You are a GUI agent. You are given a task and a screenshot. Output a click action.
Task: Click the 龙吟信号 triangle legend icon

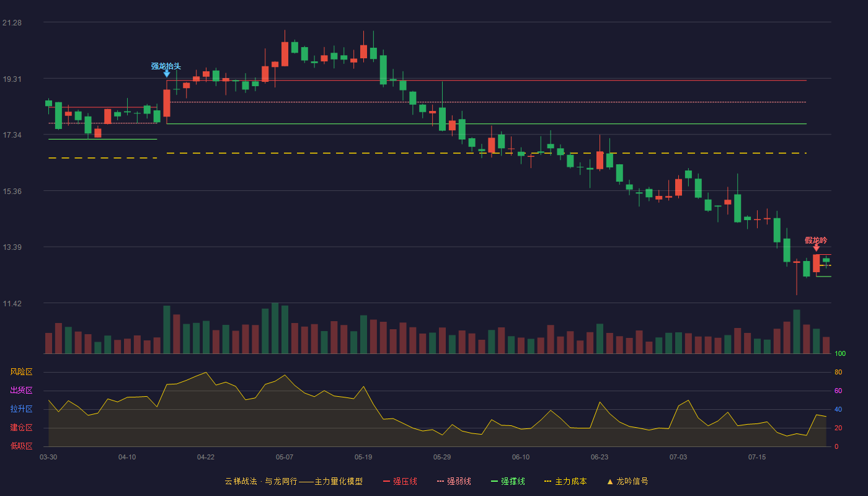tap(610, 481)
